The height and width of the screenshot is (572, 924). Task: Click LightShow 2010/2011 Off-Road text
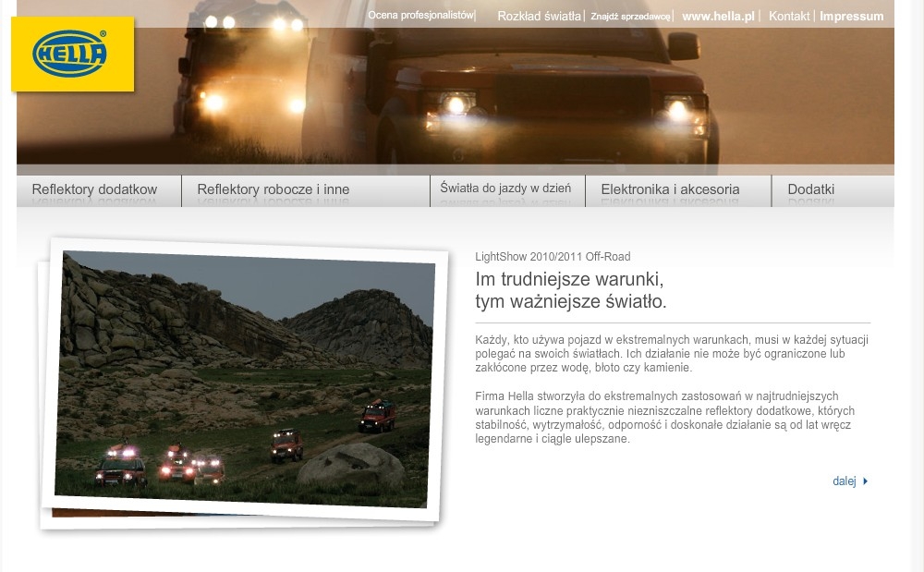(553, 257)
